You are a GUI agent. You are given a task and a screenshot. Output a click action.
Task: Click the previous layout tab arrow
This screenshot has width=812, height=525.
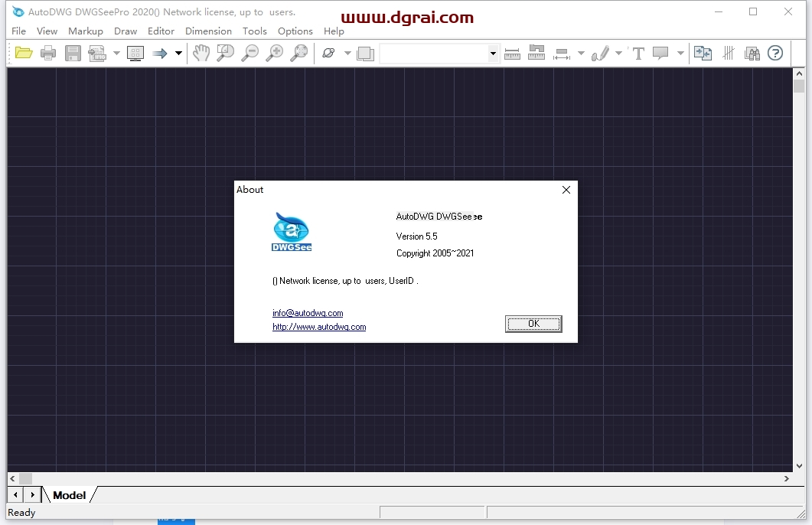coord(15,495)
